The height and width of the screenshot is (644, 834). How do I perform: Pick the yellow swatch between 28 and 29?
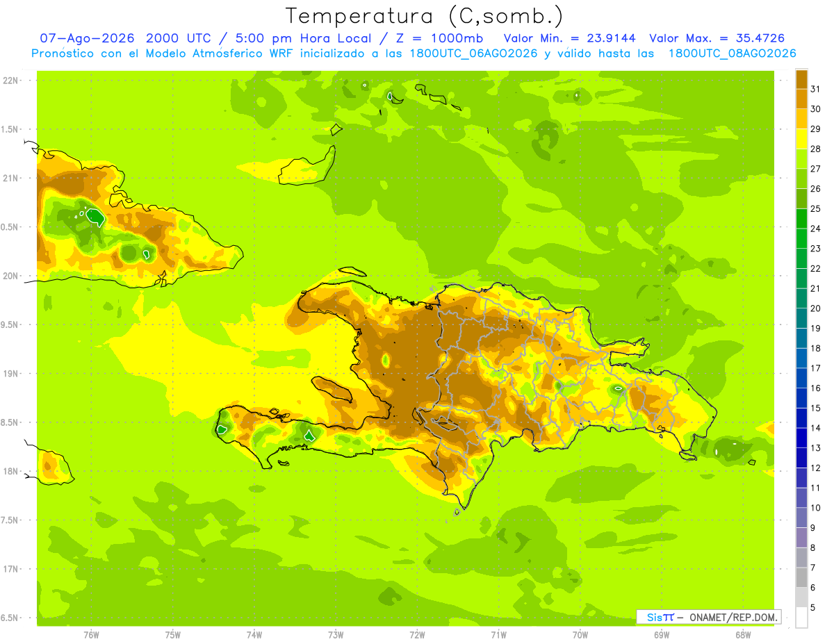801,139
